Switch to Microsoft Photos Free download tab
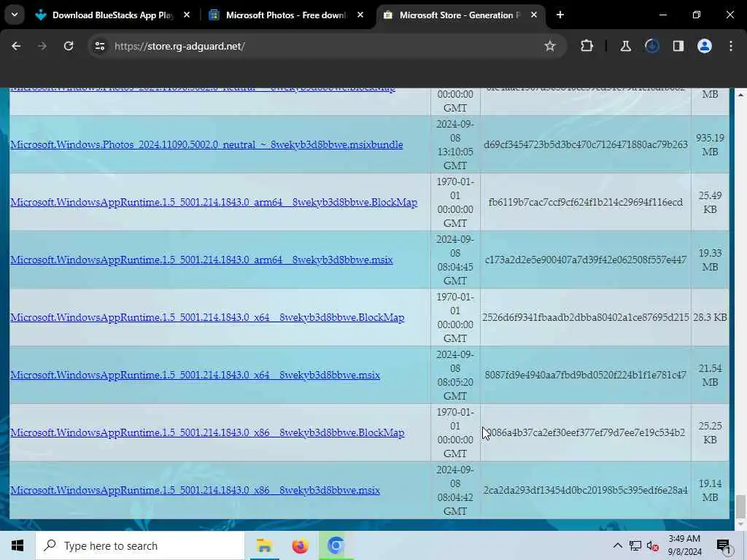The width and height of the screenshot is (747, 560). click(x=286, y=15)
